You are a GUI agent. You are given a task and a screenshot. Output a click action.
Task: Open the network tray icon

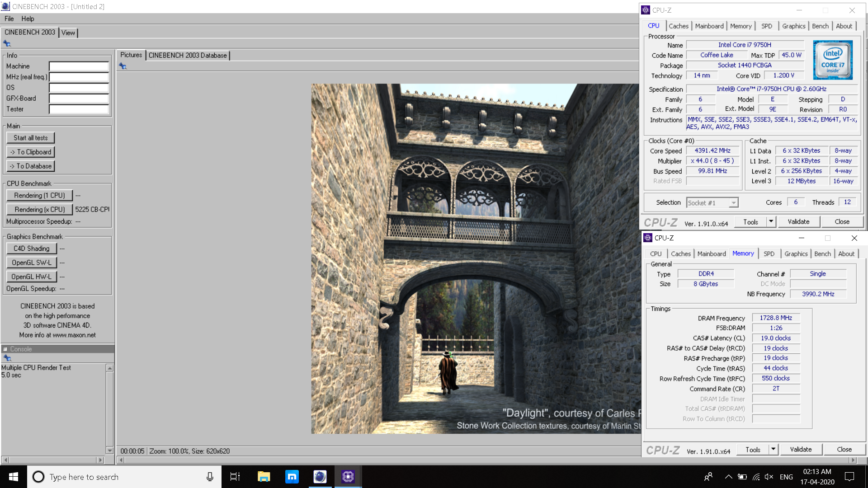coord(756,477)
